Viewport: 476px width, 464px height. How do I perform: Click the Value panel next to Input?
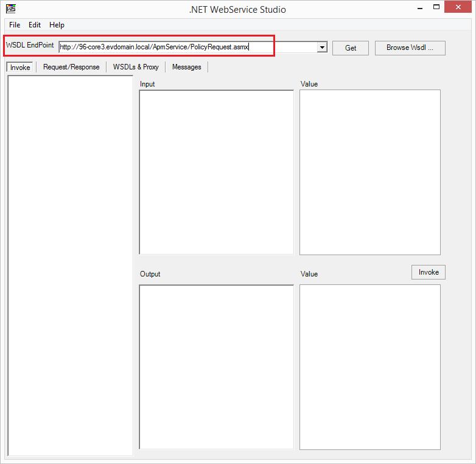[369, 172]
